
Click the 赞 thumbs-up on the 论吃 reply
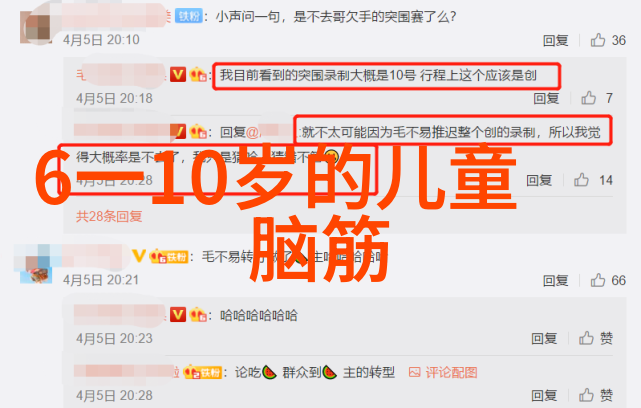(x=596, y=395)
